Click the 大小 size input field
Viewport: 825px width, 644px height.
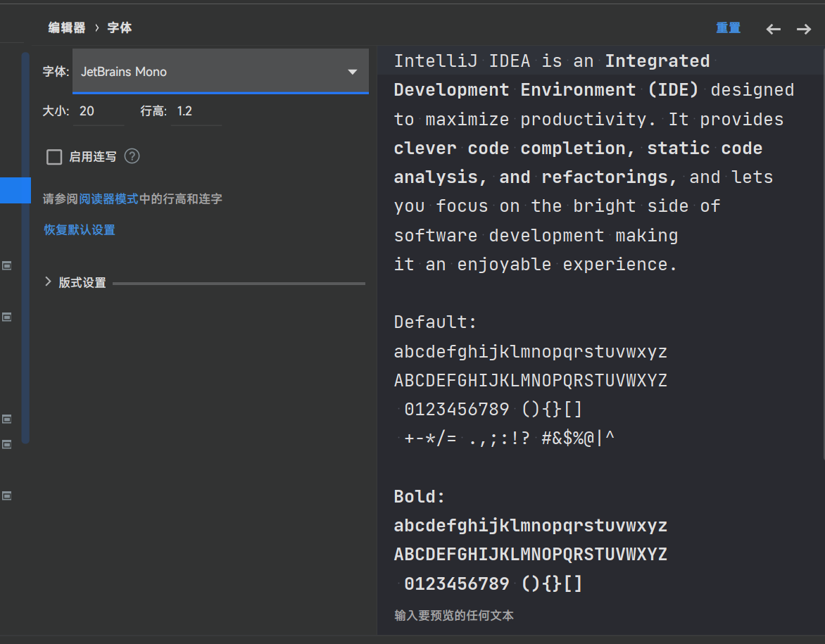pyautogui.click(x=99, y=111)
